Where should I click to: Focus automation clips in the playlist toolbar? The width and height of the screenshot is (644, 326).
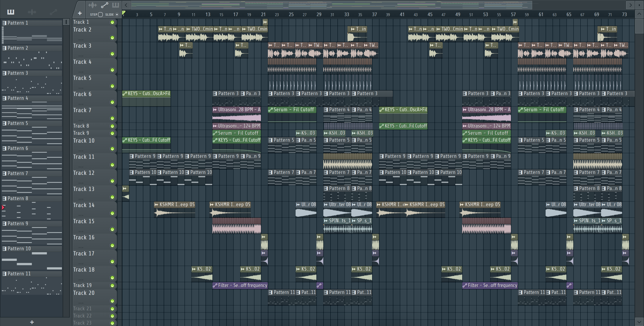[x=104, y=5]
